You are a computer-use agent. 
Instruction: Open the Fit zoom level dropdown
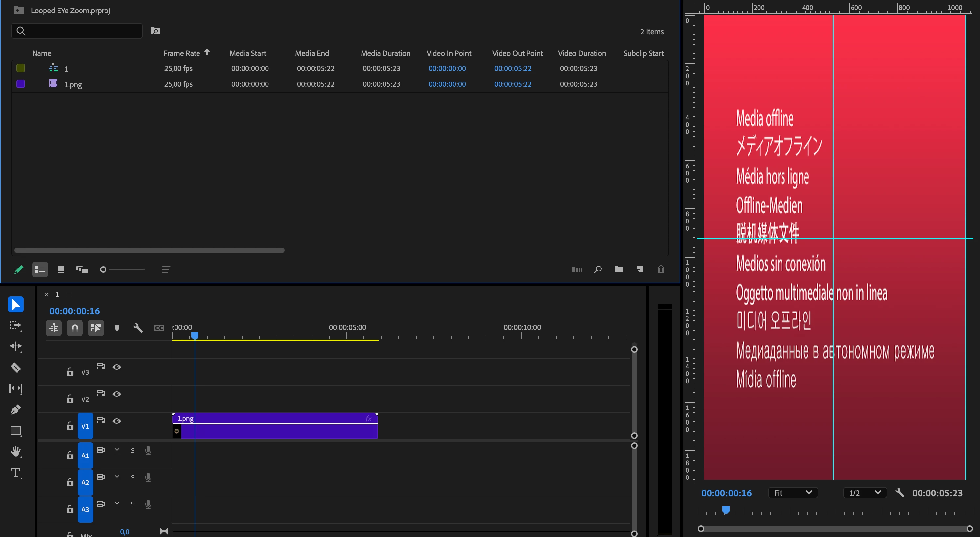793,493
